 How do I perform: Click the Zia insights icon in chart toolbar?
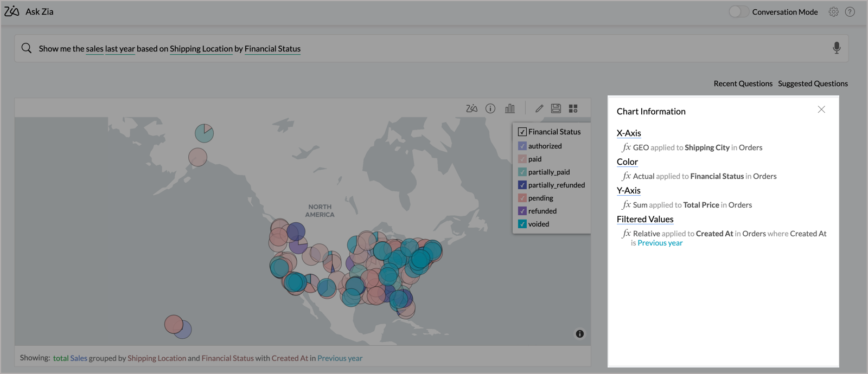point(471,108)
